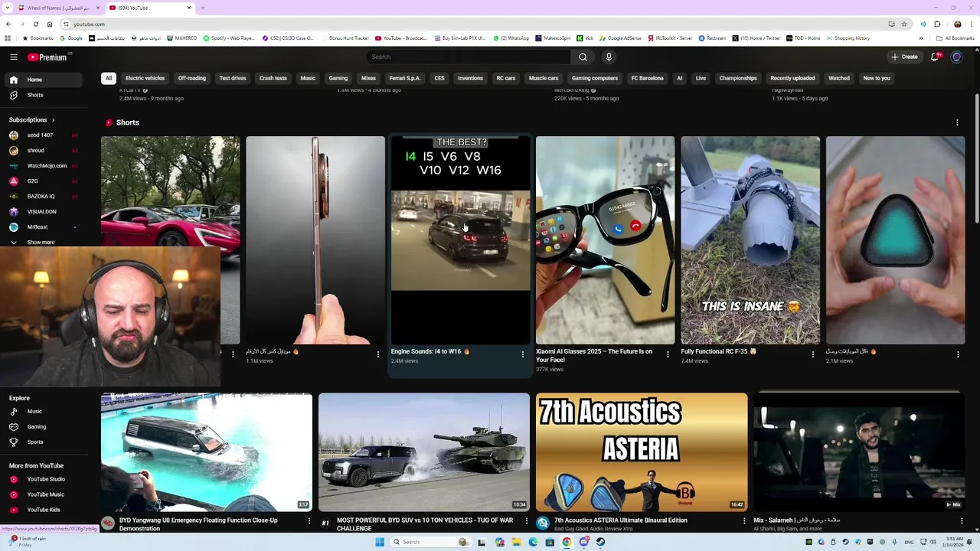The width and height of the screenshot is (980, 551).
Task: Open options for 7th Acoustics ASTERIA video
Action: point(744,520)
